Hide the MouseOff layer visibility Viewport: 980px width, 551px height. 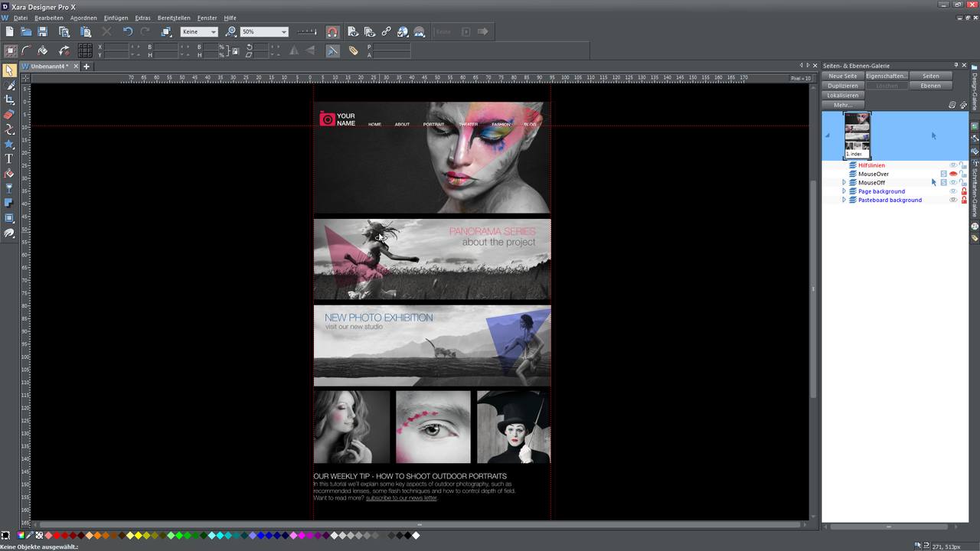[x=953, y=182]
